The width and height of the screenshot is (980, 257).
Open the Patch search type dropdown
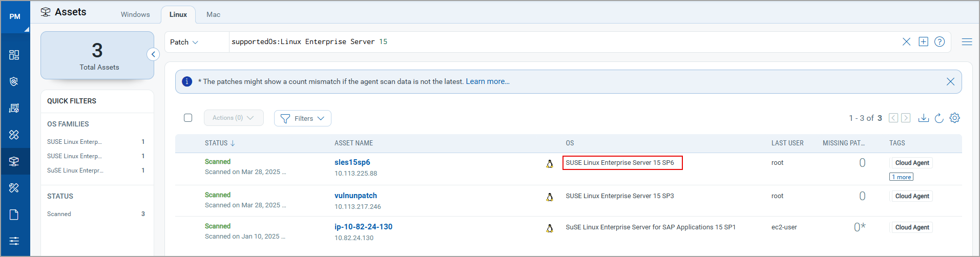pos(184,42)
